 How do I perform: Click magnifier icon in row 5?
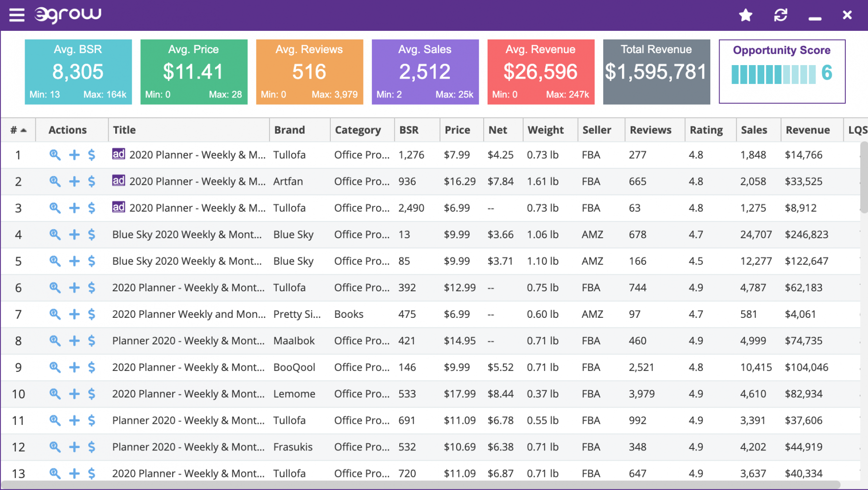pyautogui.click(x=55, y=261)
